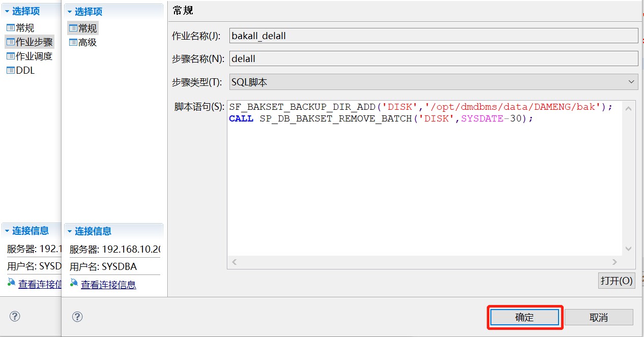Click the 作业步骤 icon in back window
This screenshot has width=644, height=337.
pyautogui.click(x=11, y=42)
